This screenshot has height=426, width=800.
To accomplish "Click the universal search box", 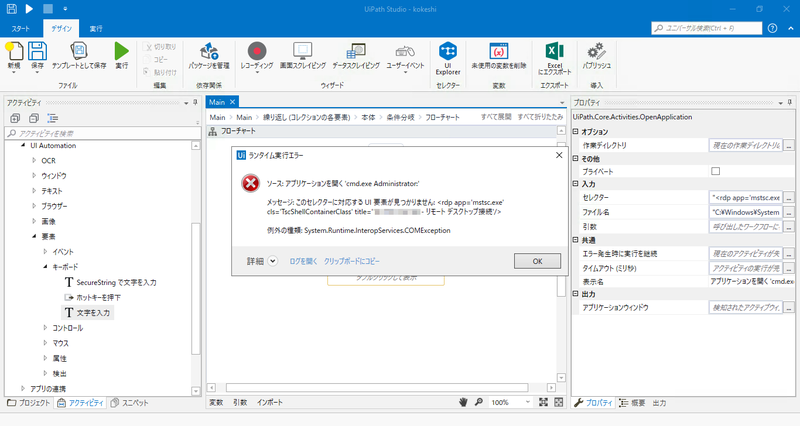I will [707, 28].
